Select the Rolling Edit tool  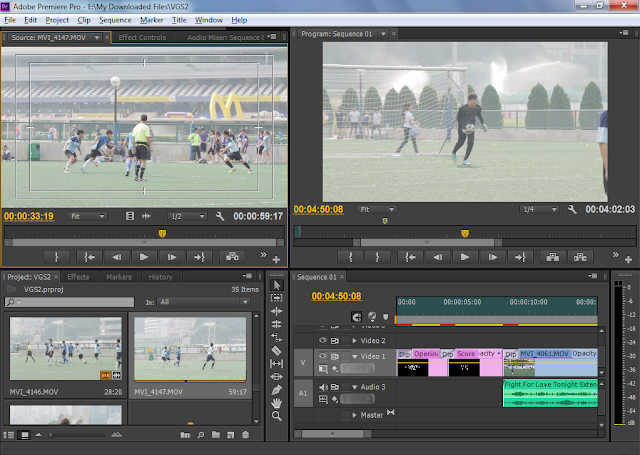(277, 324)
